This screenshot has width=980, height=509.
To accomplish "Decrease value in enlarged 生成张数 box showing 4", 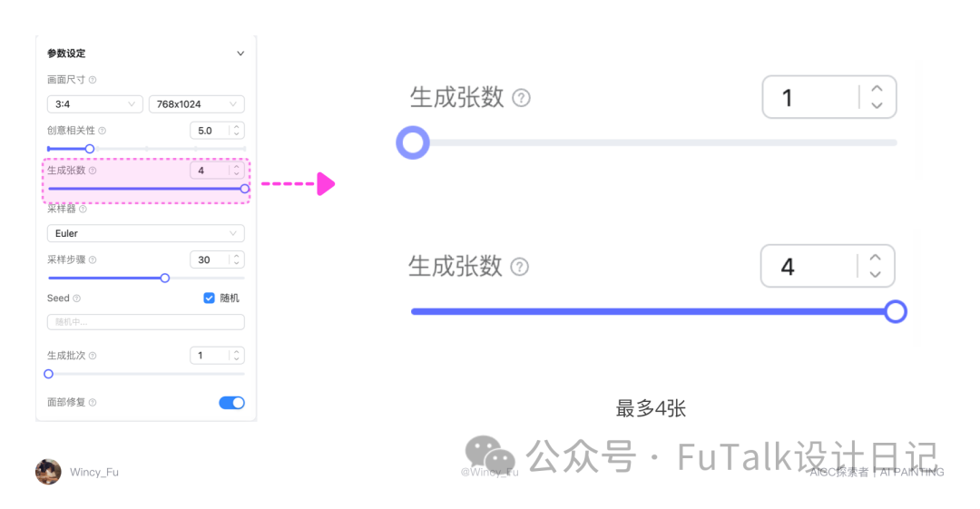I will pyautogui.click(x=875, y=274).
